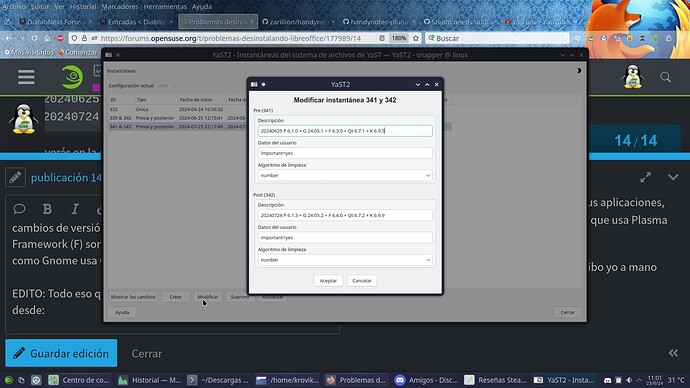Click the 180% zoom level indicator
690x388 pixels.
tap(399, 38)
